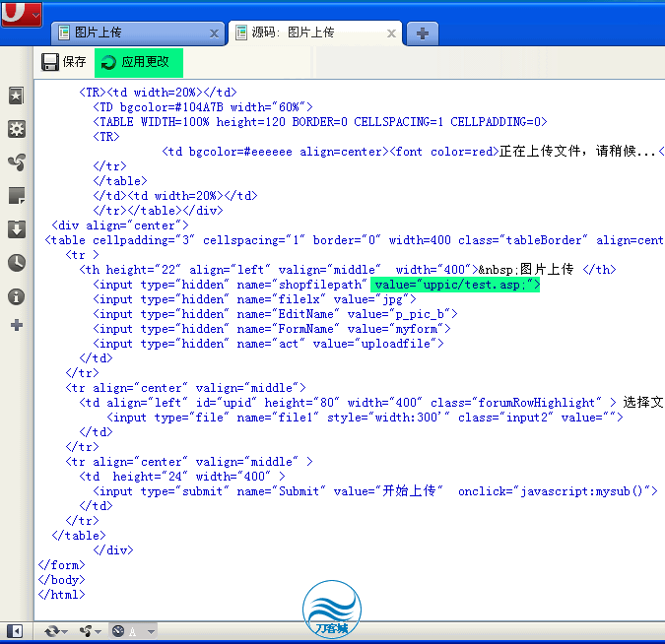665x644 pixels.
Task: Close the 源码: 图片上传 tab
Action: (391, 33)
